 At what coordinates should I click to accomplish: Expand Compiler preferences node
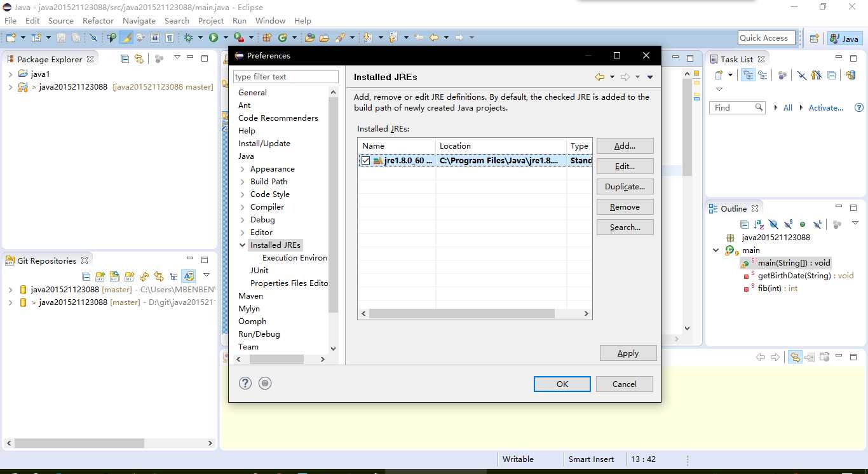(x=243, y=207)
